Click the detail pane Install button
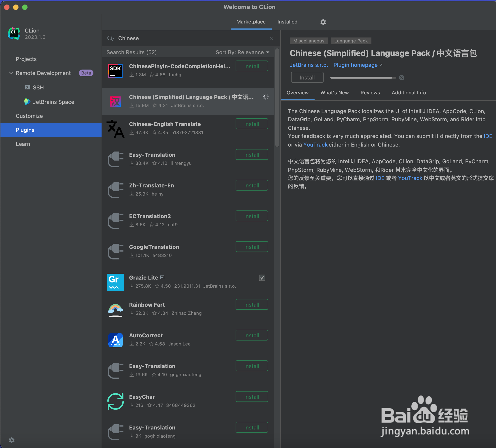 point(307,77)
